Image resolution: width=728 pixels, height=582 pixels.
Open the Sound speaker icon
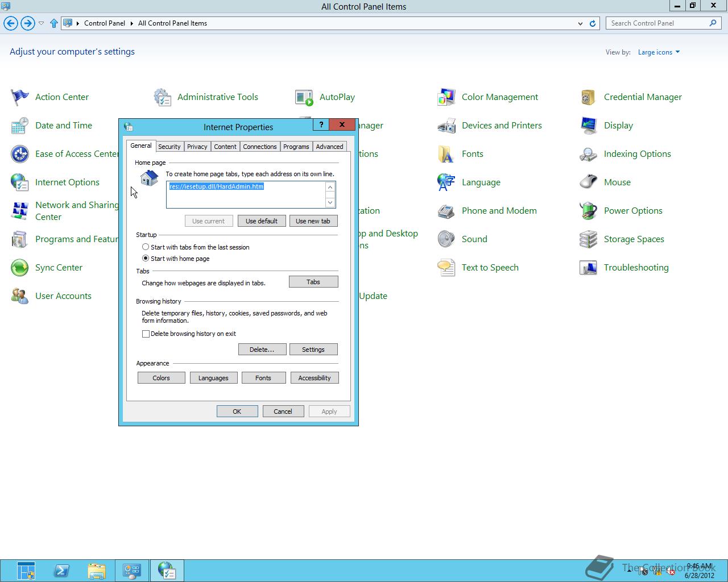pos(446,239)
